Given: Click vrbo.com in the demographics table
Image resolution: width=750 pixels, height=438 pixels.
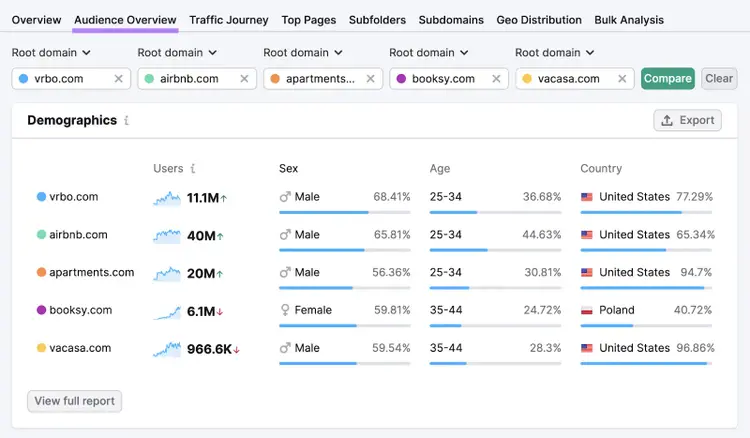Looking at the screenshot, I should point(74,197).
